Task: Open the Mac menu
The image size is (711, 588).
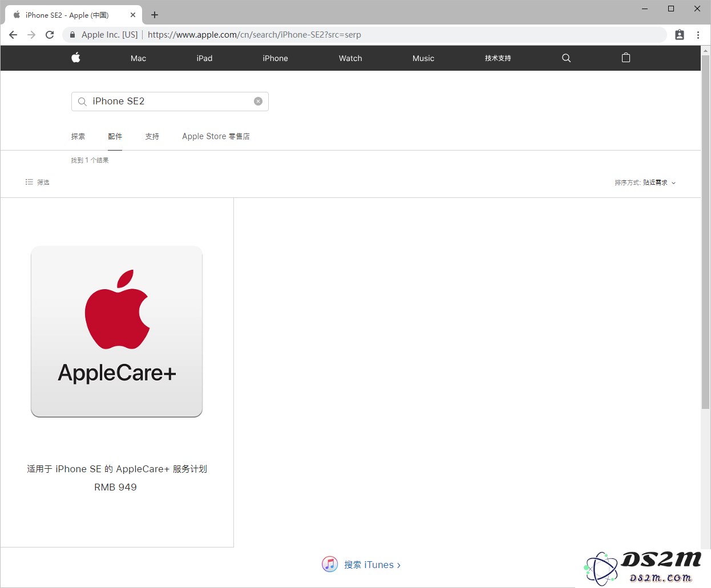Action: pyautogui.click(x=139, y=58)
